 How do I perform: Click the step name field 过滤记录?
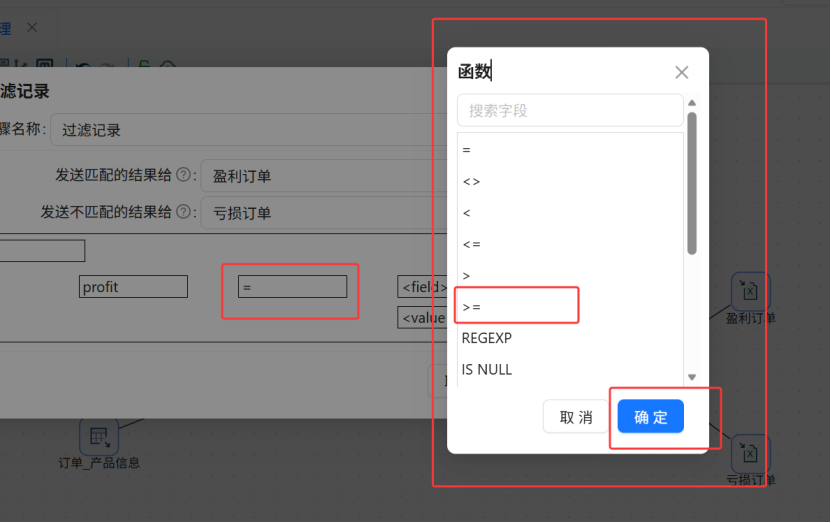pos(249,130)
